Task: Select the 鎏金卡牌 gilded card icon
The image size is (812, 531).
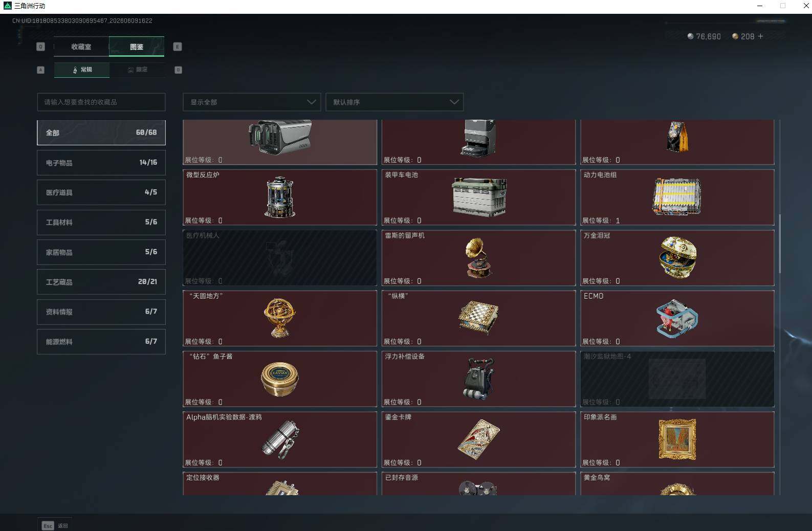Action: [478, 439]
